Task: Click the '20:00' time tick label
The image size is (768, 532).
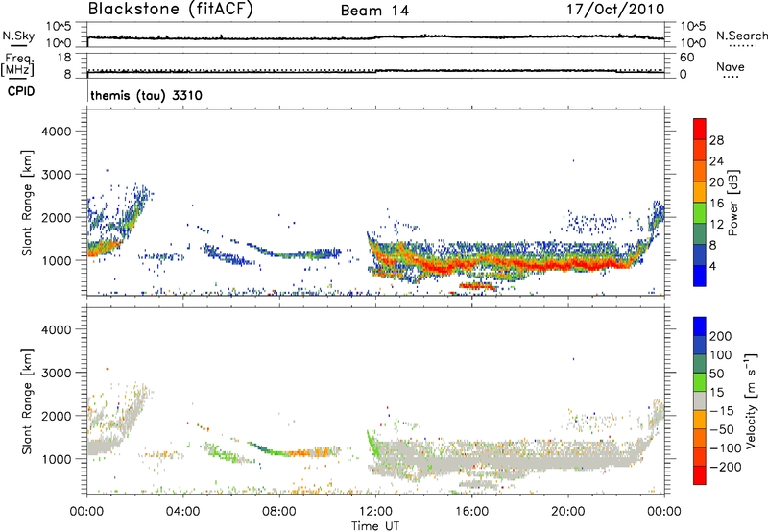Action: tap(568, 512)
